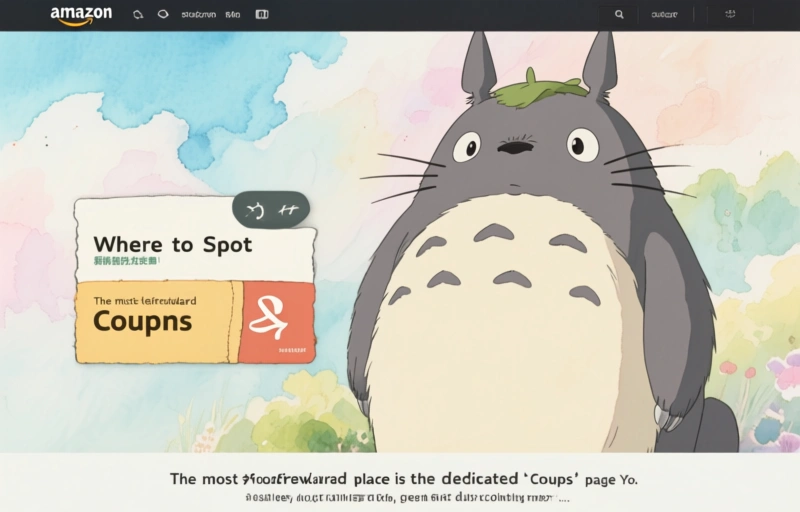Open the first text menu item in header
Image resolution: width=800 pixels, height=512 pixels.
click(198, 15)
